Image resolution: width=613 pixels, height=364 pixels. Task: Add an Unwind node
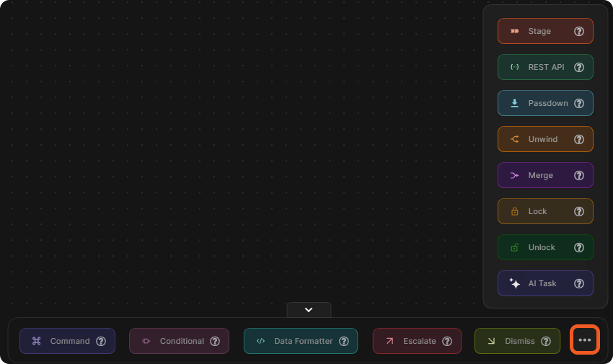545,139
